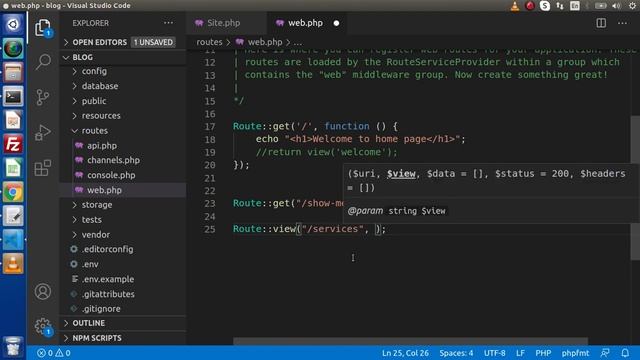The image size is (640, 360).
Task: Split the editor to the right
Action: 601,23
